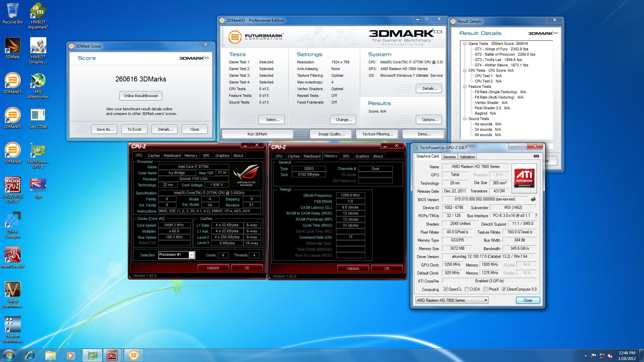The image size is (644, 362).
Task: Open the Recycle Bin desktop icon
Action: (13, 14)
